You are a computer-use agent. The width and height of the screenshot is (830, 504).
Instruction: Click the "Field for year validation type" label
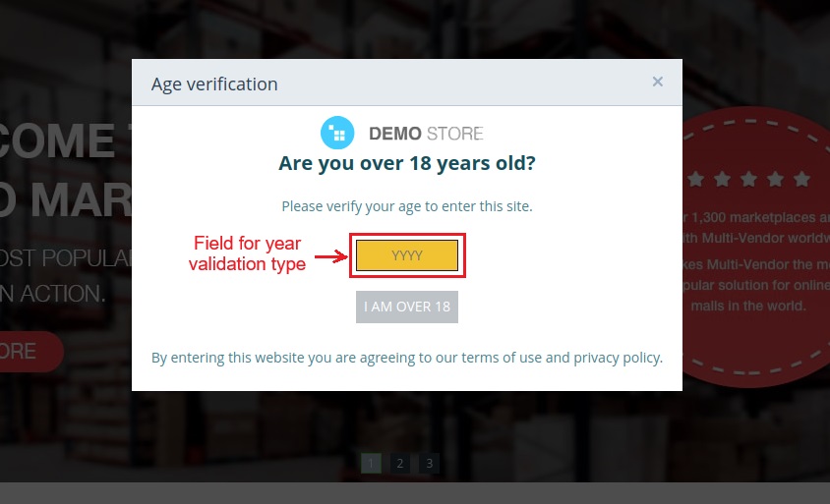247,253
